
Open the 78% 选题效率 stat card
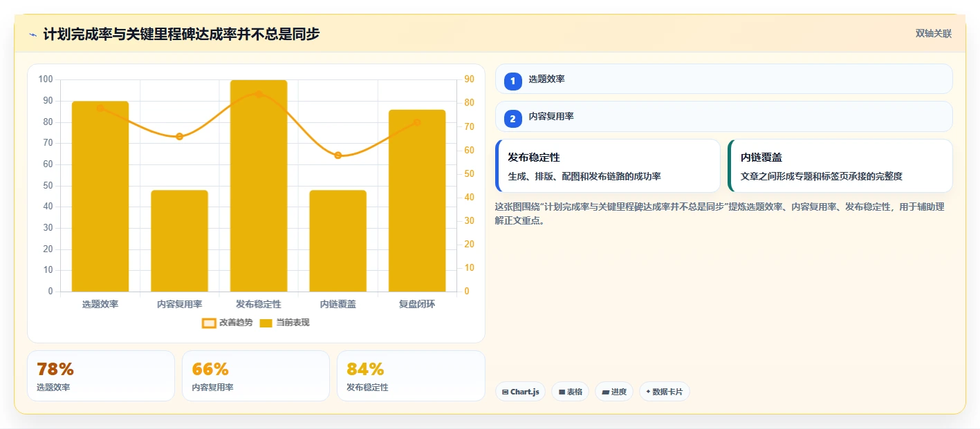(101, 376)
